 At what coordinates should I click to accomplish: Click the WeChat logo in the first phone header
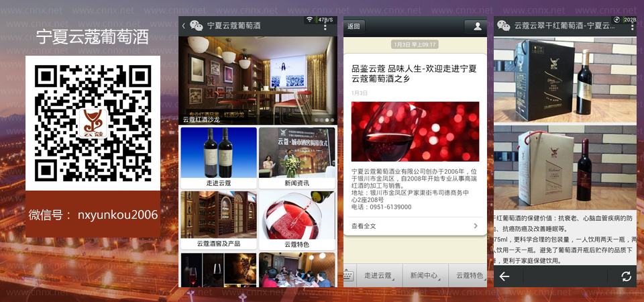197,26
